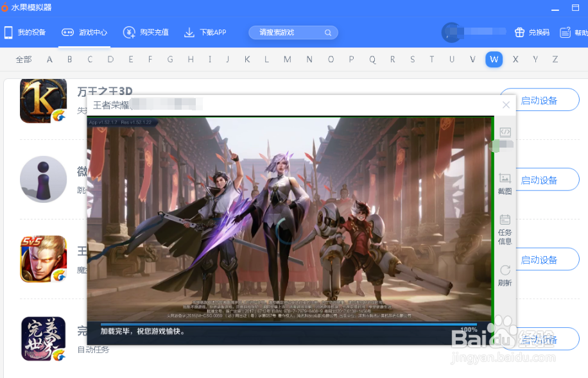Select the highlighted W letter filter
The image size is (588, 378).
[494, 59]
